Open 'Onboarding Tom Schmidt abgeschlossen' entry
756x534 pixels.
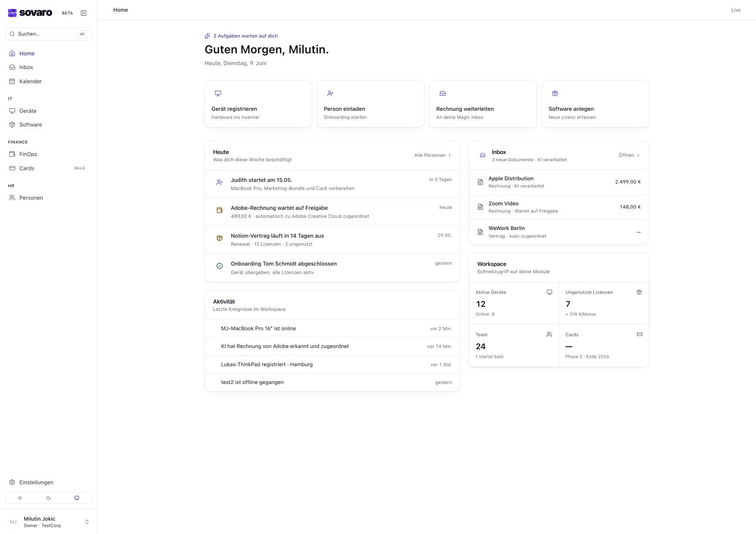pyautogui.click(x=332, y=268)
